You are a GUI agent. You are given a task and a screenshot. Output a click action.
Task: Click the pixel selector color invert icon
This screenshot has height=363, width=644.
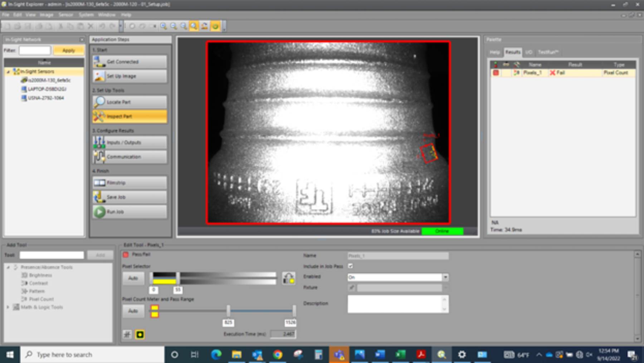tap(288, 278)
